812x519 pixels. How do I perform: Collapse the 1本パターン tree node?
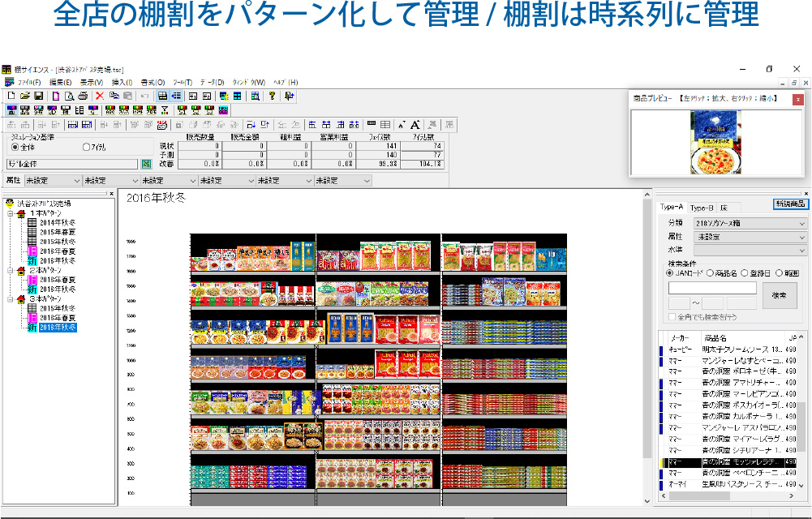9,213
